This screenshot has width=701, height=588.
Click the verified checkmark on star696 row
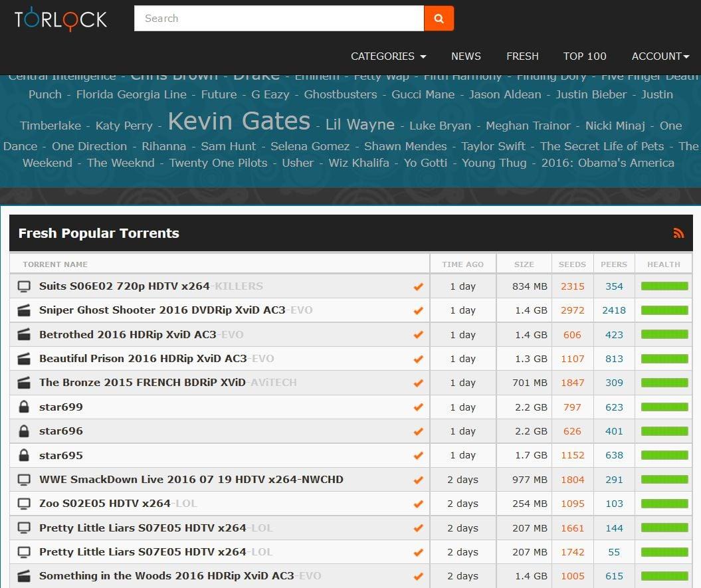418,431
